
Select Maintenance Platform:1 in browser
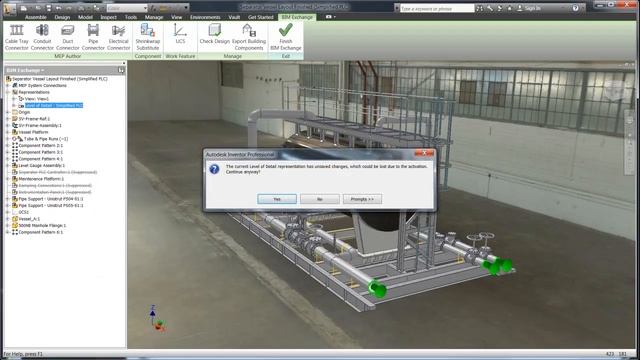41,179
